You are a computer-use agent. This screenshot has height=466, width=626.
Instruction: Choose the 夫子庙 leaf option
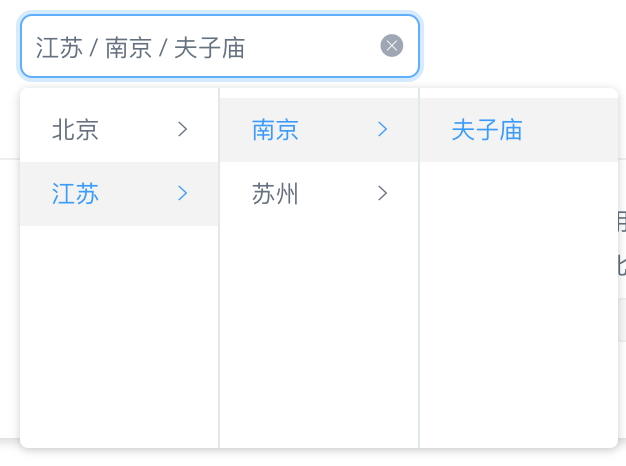pyautogui.click(x=487, y=129)
